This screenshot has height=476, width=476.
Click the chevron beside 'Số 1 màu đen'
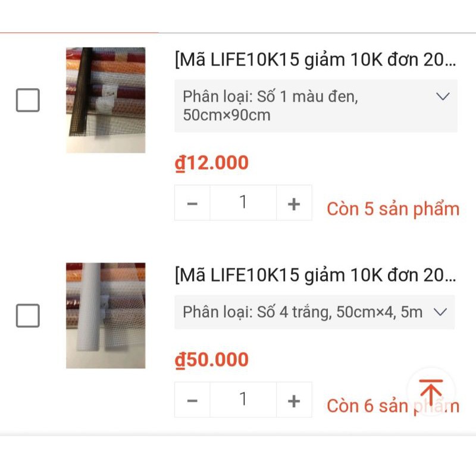click(443, 96)
